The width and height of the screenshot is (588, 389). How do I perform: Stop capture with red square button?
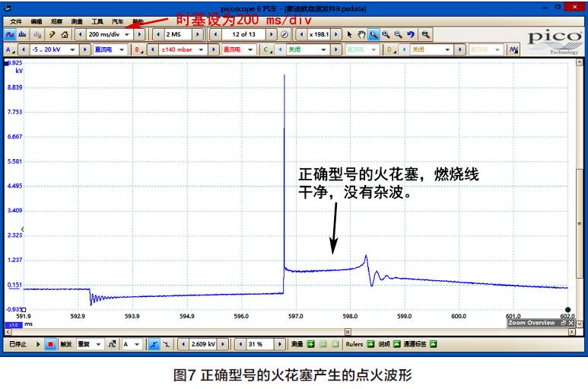(x=50, y=344)
